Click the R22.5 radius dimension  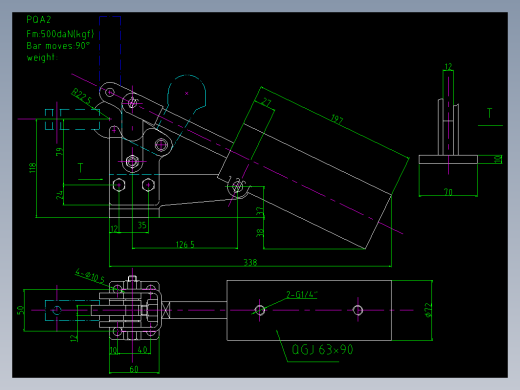click(x=81, y=96)
